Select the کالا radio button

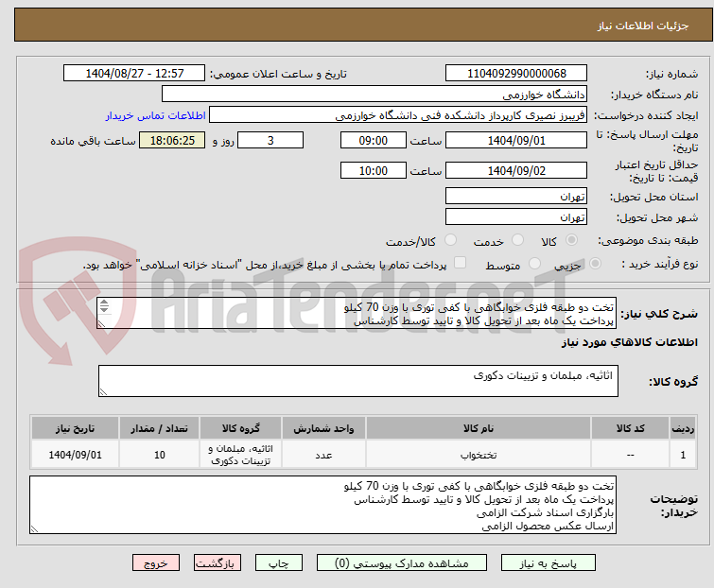(x=571, y=240)
